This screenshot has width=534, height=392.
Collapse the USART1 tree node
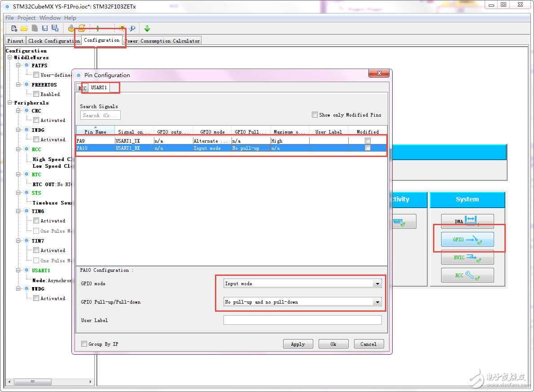(x=18, y=270)
